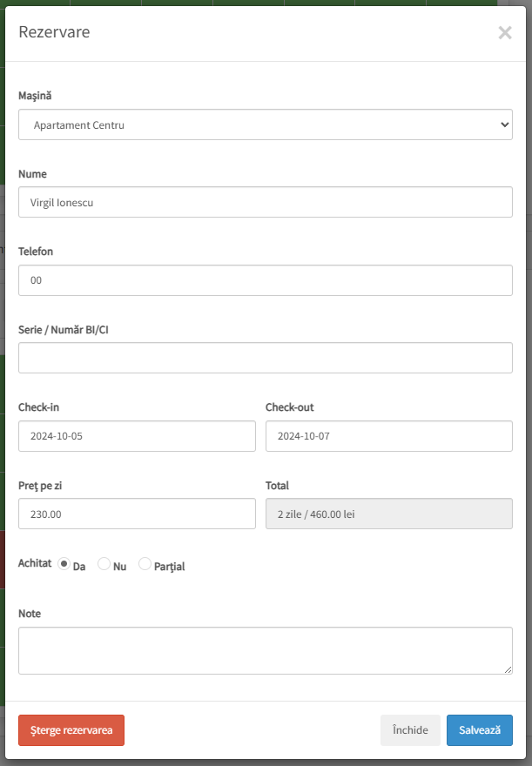Select the Check-in date field
The image size is (532, 766).
137,436
